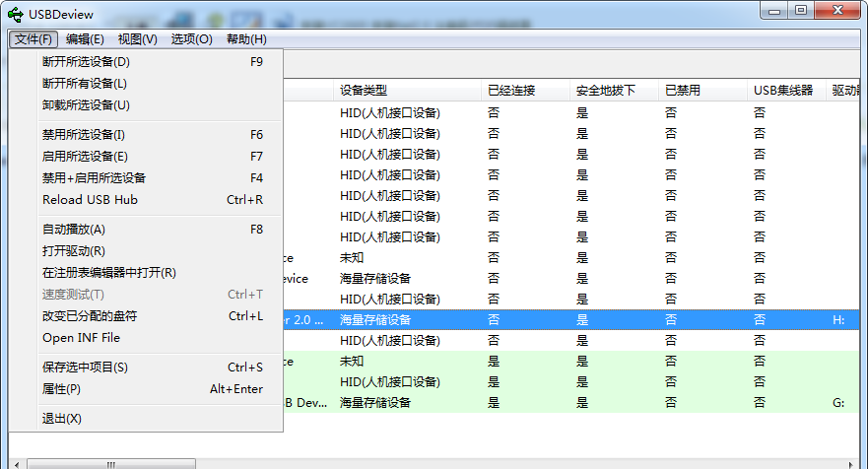Choose 断开所有设备(L) menu entry
Image resolution: width=868 pixels, height=469 pixels.
(160, 84)
